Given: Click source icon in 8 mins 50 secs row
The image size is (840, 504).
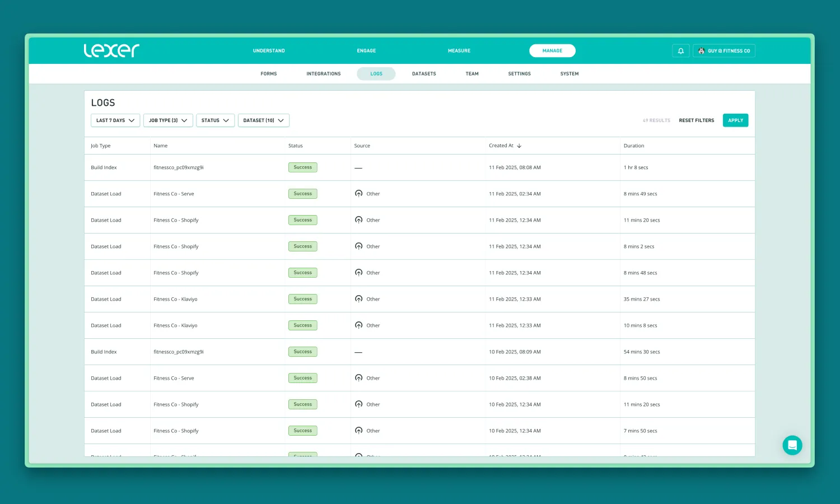Looking at the screenshot, I should coord(359,378).
